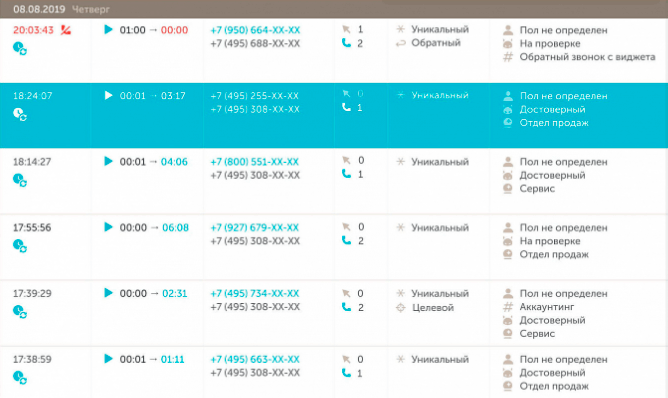
Task: Open phone number +7 (950) 664-XX-XX
Action: pos(255,30)
